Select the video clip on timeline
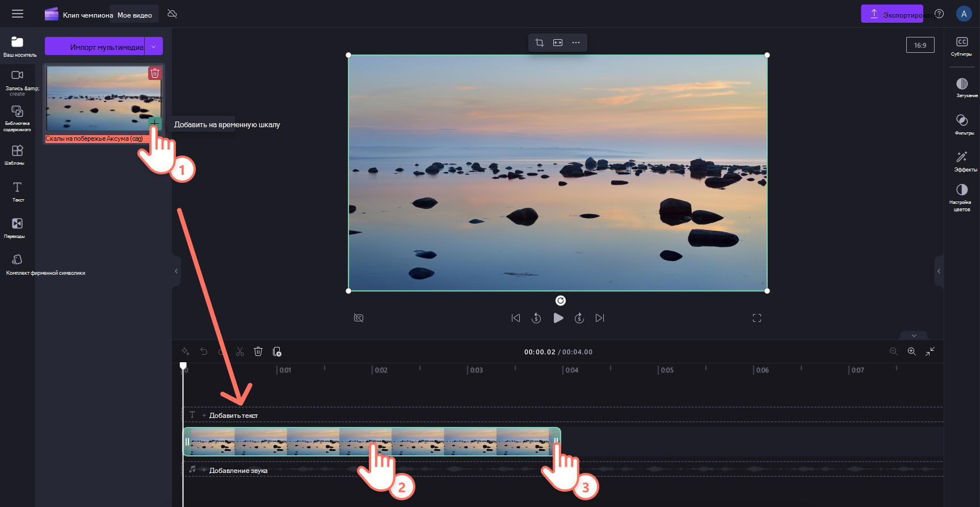Image resolution: width=980 pixels, height=507 pixels. click(372, 442)
